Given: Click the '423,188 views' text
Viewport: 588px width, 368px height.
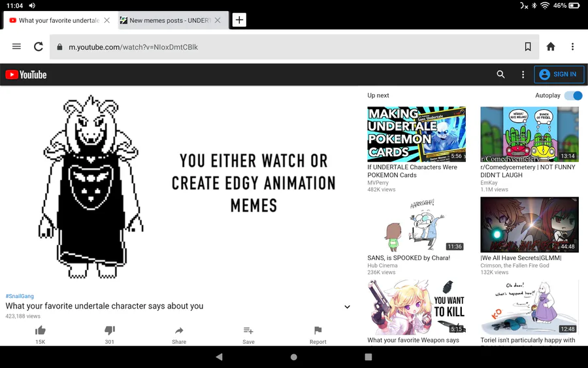Looking at the screenshot, I should pyautogui.click(x=23, y=316).
